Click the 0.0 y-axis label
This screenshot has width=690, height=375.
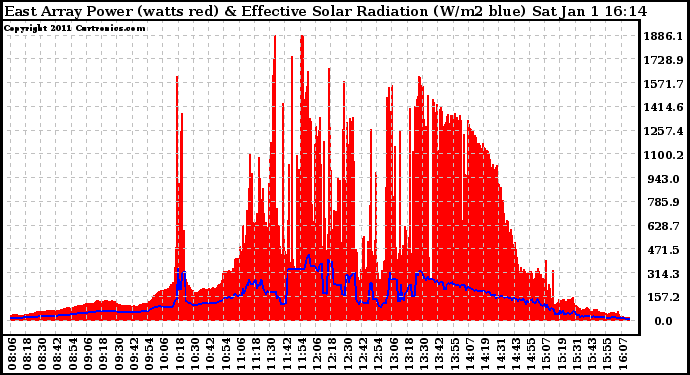663,321
